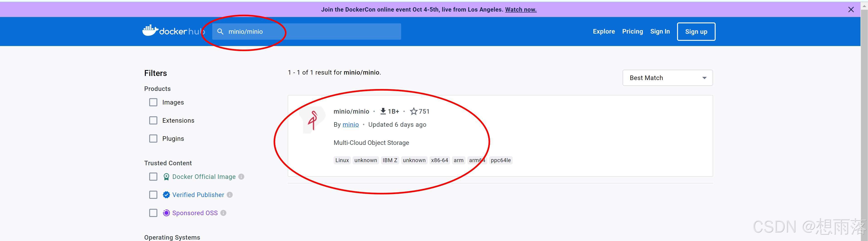868x241 pixels.
Task: Click info icon beside Verified Publisher
Action: [x=230, y=195]
